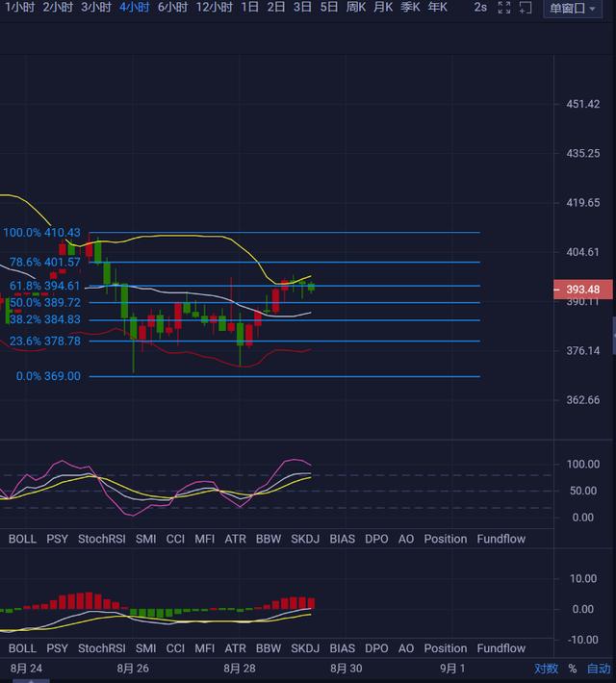Select SMI in upper indicator tab row
616x683 pixels.
(x=145, y=539)
